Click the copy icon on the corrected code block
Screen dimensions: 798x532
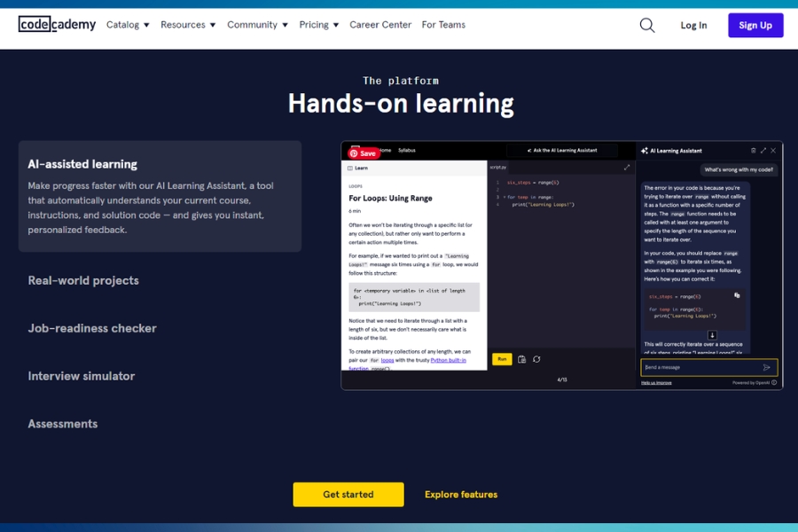pyautogui.click(x=737, y=295)
